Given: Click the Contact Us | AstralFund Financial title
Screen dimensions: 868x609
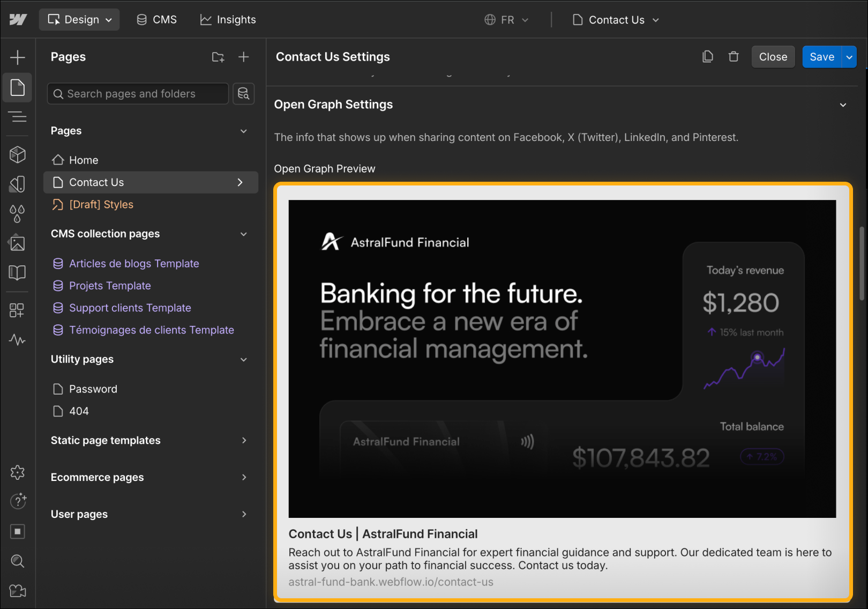Looking at the screenshot, I should pos(383,534).
